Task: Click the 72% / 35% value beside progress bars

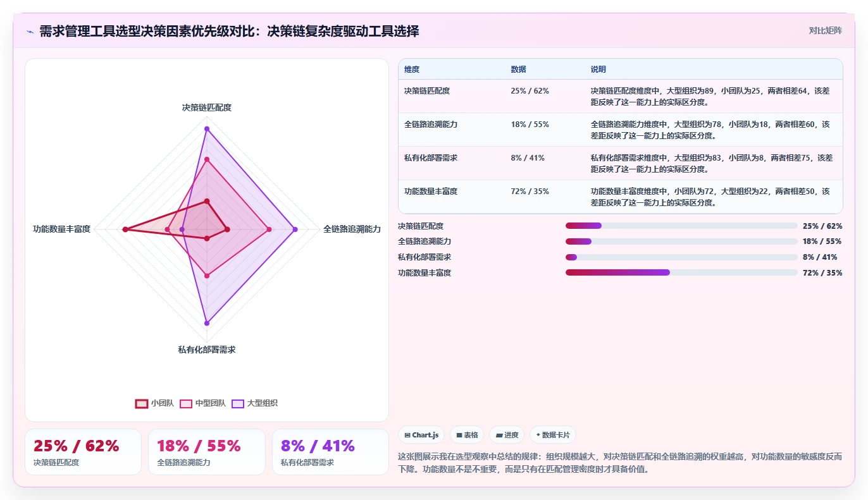Action: pos(822,273)
